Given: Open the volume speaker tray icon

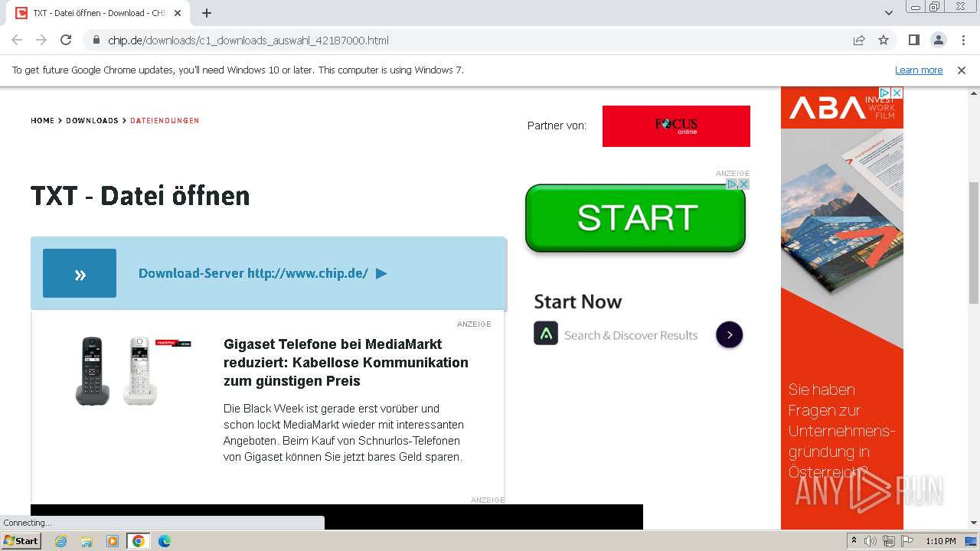Looking at the screenshot, I should (871, 541).
